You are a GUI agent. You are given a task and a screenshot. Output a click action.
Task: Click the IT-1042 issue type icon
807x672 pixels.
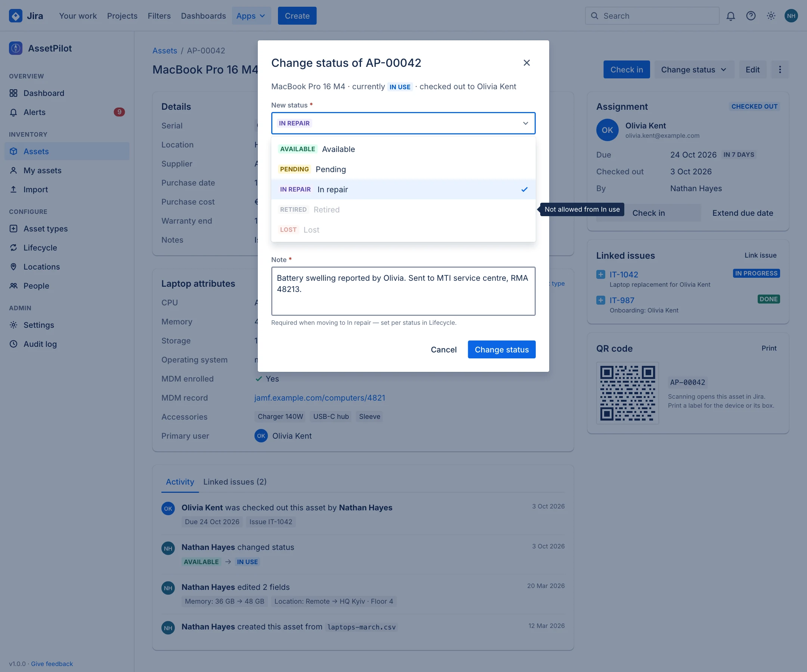point(601,274)
